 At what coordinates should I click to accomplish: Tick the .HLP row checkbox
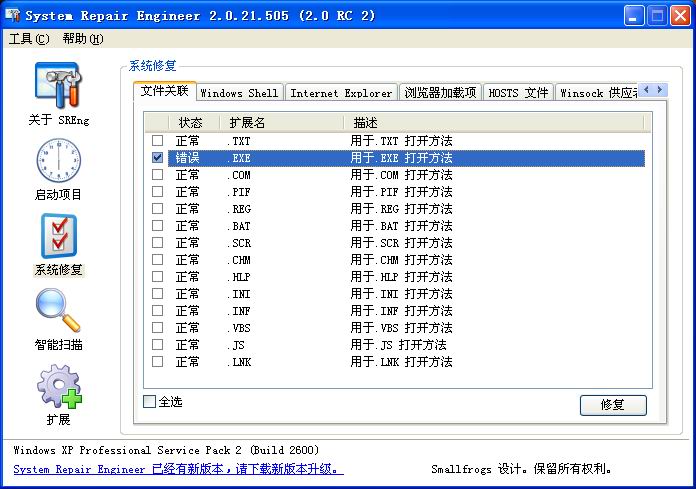pos(157,276)
